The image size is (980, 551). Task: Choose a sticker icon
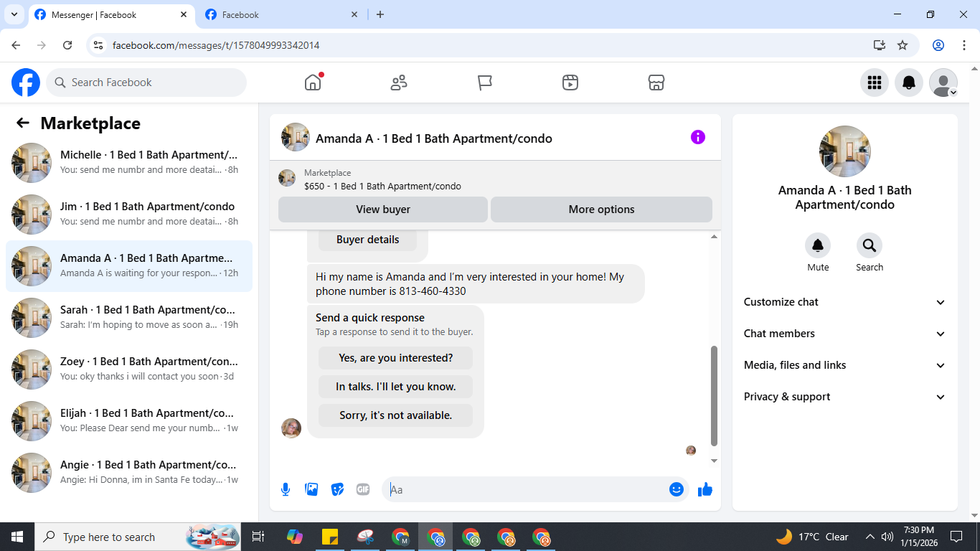pyautogui.click(x=337, y=489)
